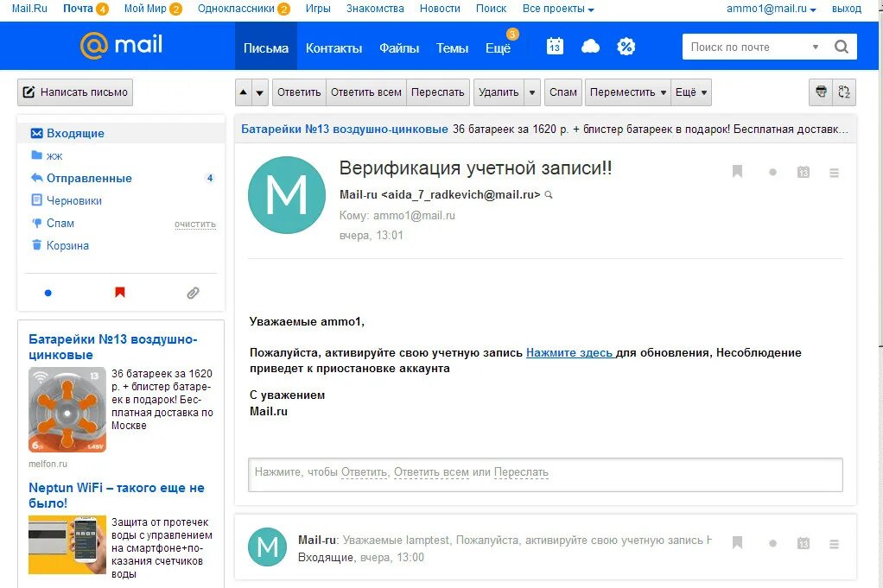Toggle unread dot on the lamptest letter
This screenshot has width=883, height=588.
(x=772, y=544)
